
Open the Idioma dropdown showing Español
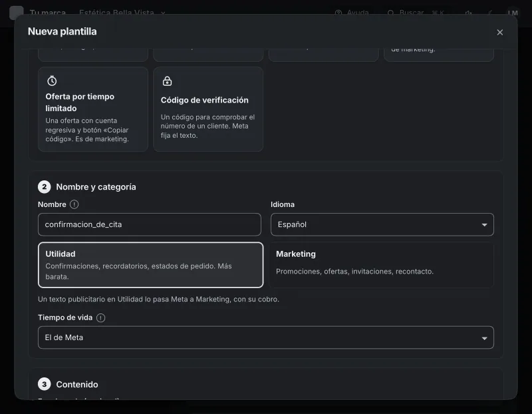pos(382,224)
